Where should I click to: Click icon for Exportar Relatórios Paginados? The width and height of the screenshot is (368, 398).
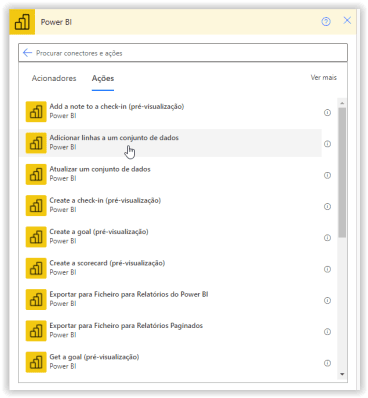click(36, 331)
